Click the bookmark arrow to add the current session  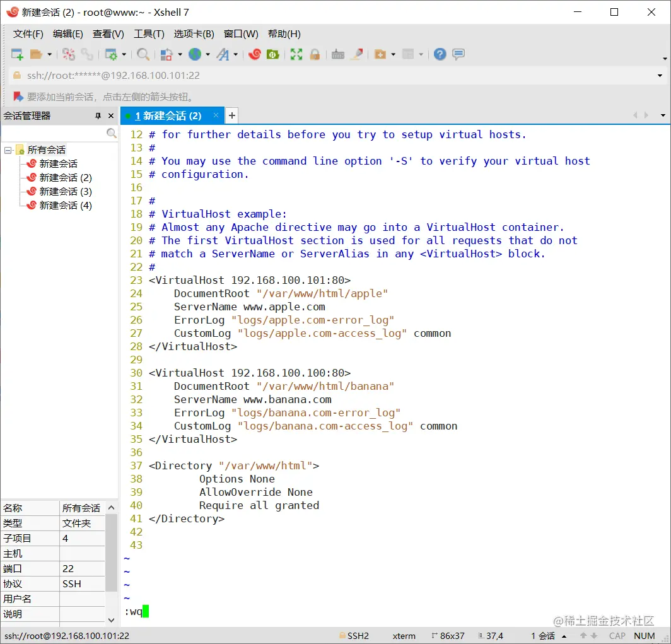pyautogui.click(x=18, y=97)
